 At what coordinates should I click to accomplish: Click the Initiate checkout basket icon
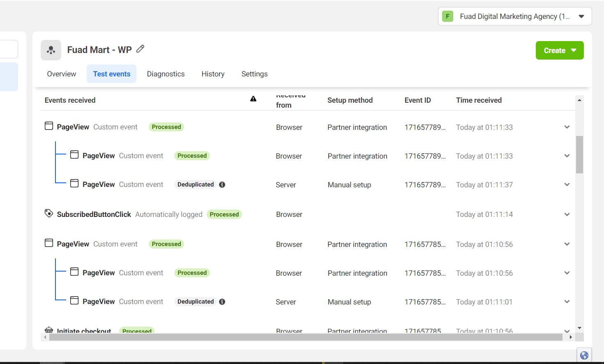point(49,329)
